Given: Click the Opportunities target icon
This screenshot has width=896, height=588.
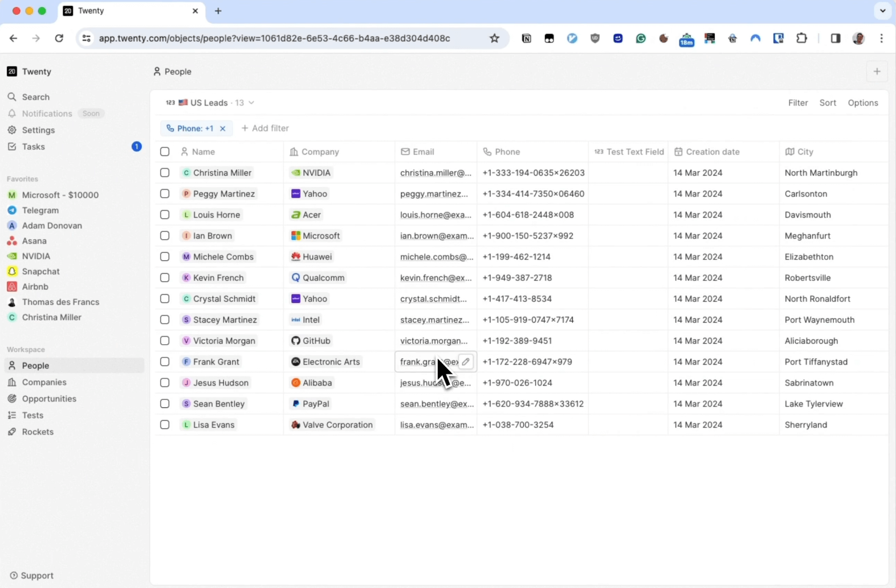Looking at the screenshot, I should pos(11,399).
